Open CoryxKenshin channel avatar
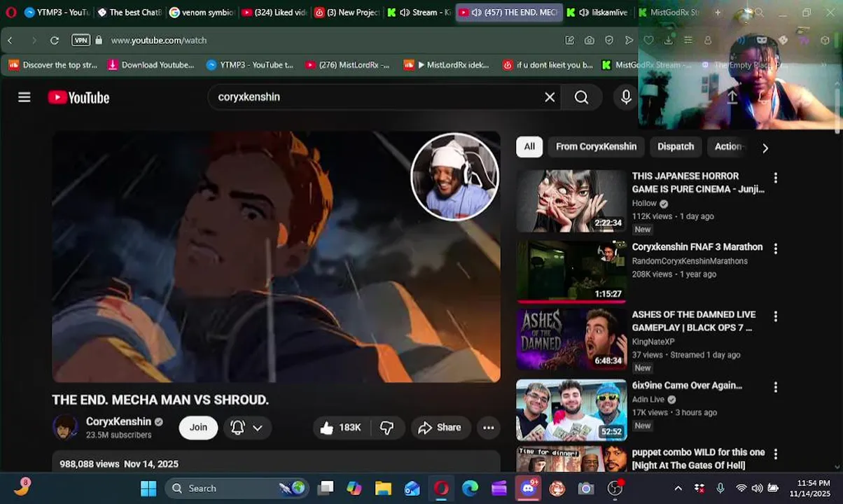The height and width of the screenshot is (504, 843). pos(65,428)
